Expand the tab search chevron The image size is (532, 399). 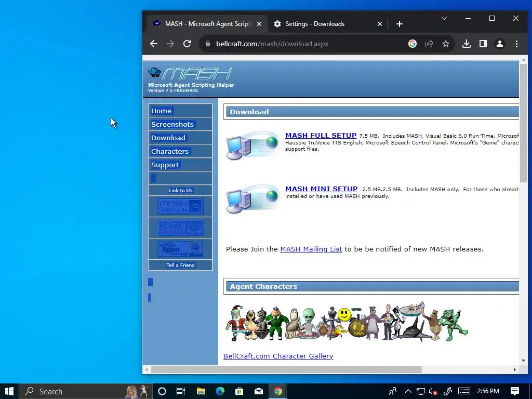coord(444,18)
